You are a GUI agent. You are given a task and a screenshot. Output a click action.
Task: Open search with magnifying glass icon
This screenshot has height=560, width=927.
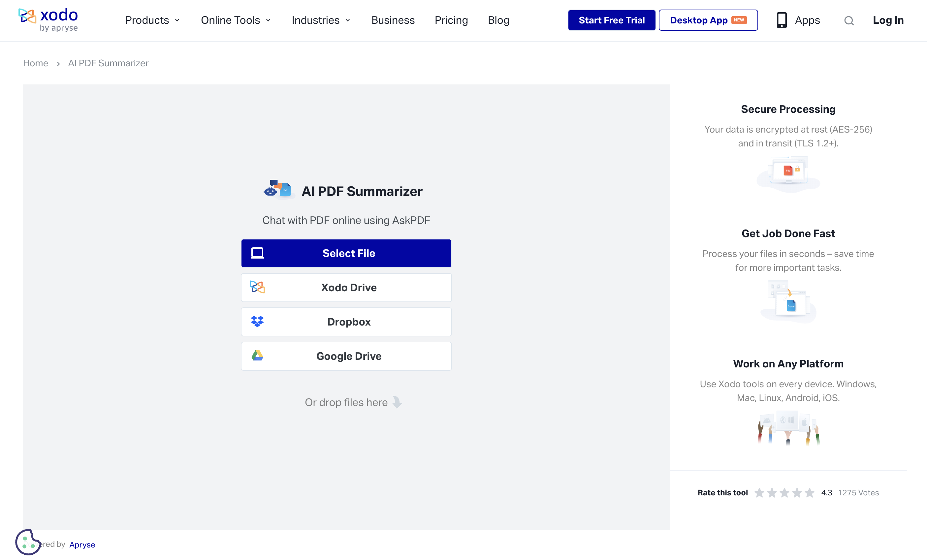[x=848, y=20]
